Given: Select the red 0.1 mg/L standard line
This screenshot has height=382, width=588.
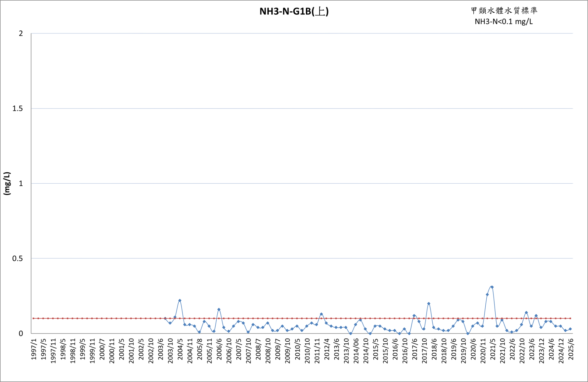Looking at the screenshot, I should click(x=301, y=318).
